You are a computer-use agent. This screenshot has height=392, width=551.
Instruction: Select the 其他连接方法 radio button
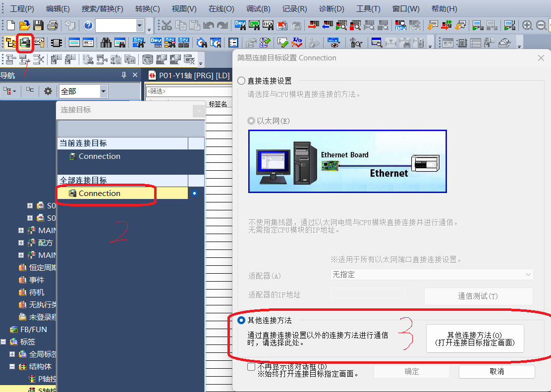241,320
